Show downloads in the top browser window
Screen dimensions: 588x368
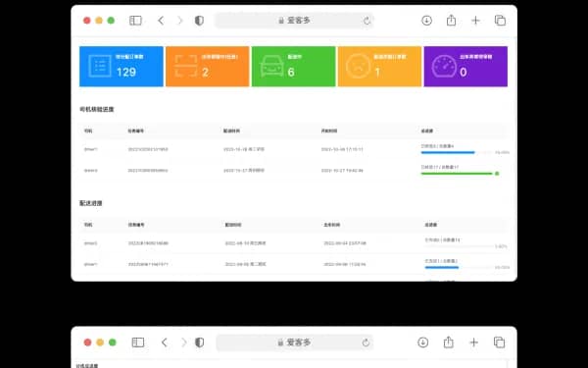pyautogui.click(x=426, y=21)
